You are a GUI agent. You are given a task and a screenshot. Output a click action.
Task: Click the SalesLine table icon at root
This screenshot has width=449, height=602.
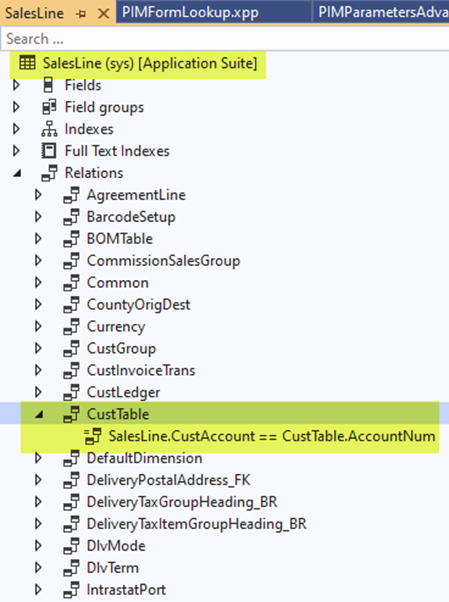27,63
